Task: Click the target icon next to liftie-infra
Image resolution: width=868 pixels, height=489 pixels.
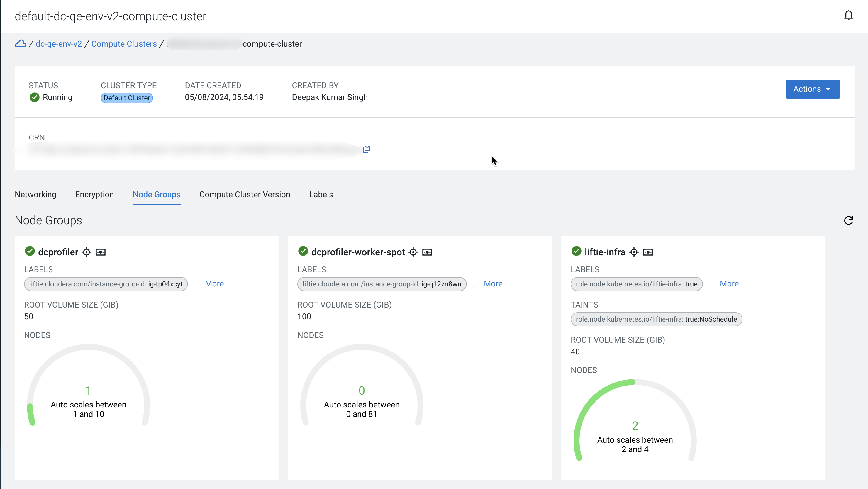Action: pos(634,252)
